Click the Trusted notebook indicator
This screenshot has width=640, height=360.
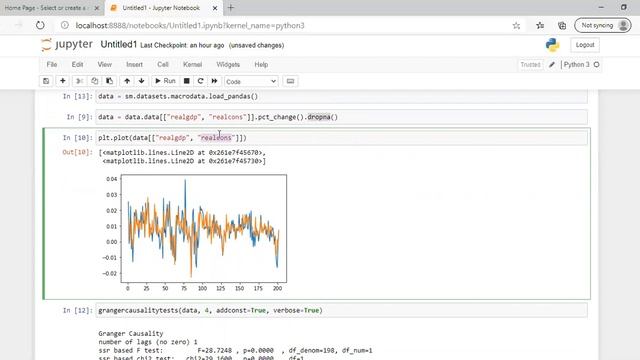click(x=530, y=64)
